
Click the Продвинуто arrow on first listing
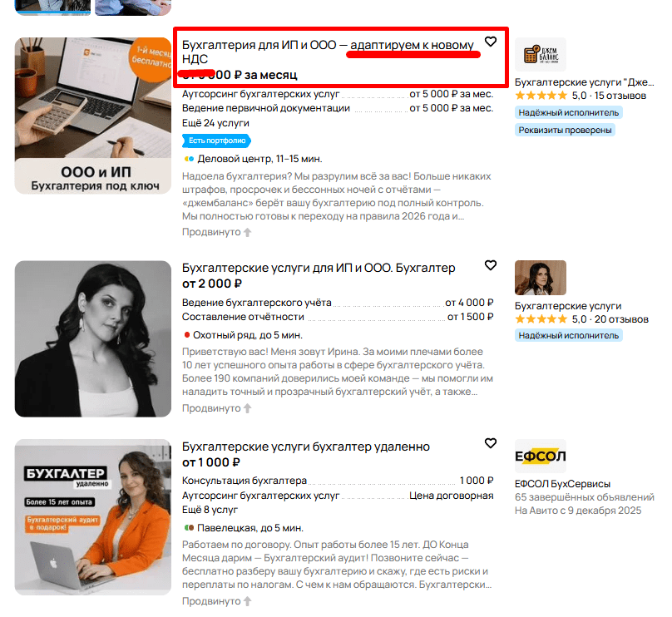[247, 232]
